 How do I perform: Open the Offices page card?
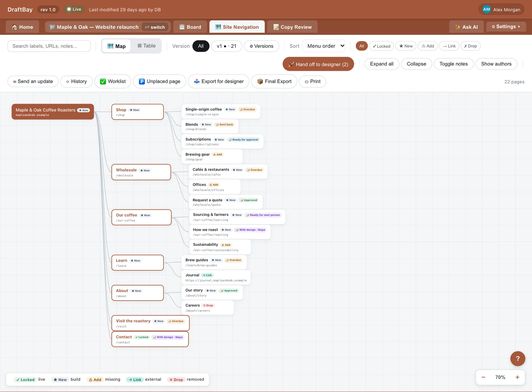pyautogui.click(x=215, y=187)
